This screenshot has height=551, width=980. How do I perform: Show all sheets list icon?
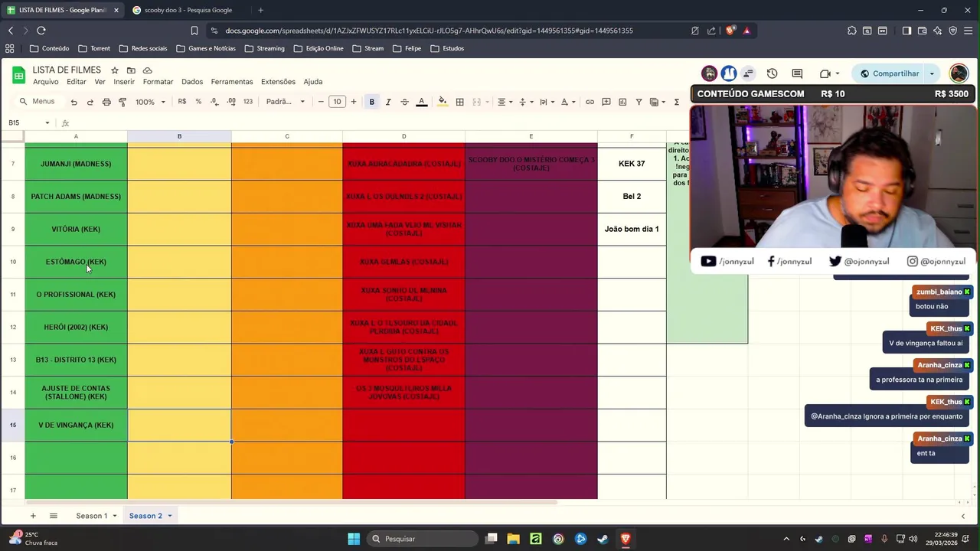click(x=54, y=516)
